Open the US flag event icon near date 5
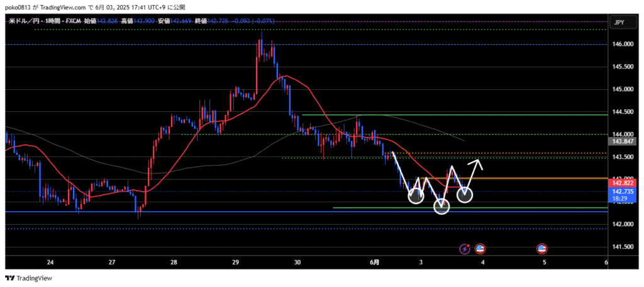This screenshot has height=287, width=644. (x=541, y=249)
